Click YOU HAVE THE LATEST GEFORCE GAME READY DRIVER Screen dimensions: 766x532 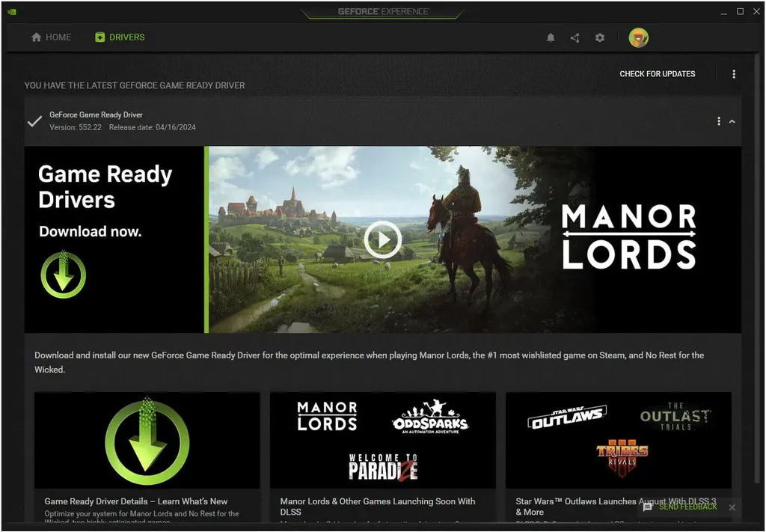(135, 85)
